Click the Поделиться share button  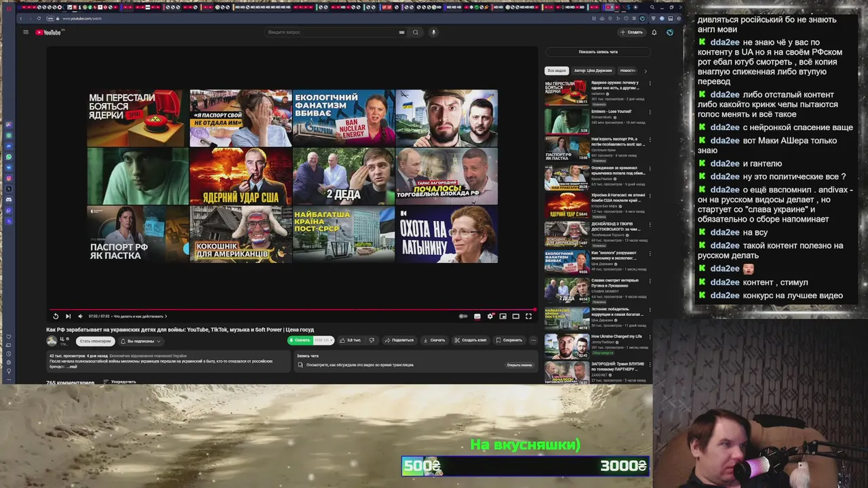tap(399, 340)
